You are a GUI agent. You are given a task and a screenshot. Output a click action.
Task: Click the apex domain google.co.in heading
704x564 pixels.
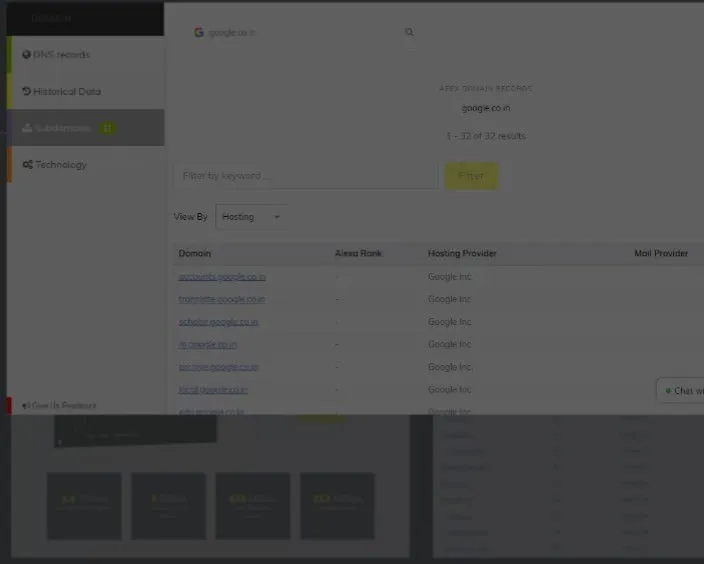pyautogui.click(x=486, y=108)
